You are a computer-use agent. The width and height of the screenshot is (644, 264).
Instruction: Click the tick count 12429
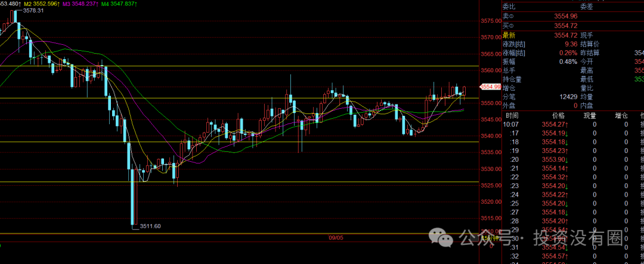pos(568,97)
